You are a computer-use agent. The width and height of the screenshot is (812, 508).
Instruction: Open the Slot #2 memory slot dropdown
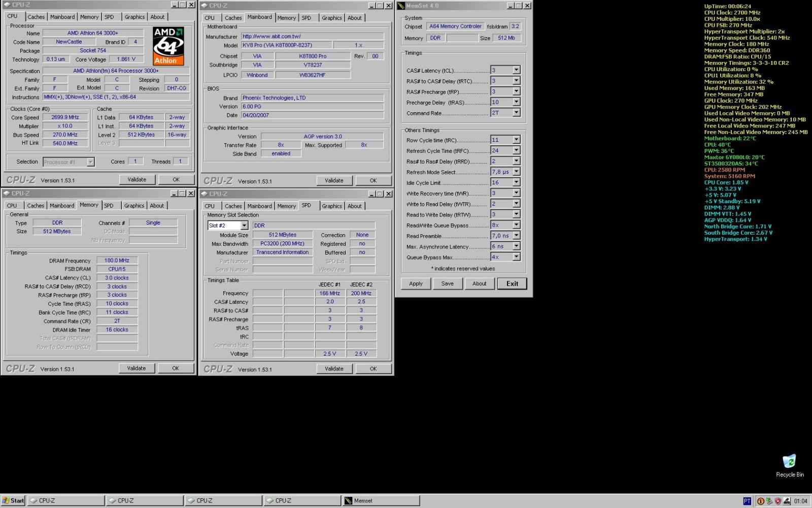244,226
